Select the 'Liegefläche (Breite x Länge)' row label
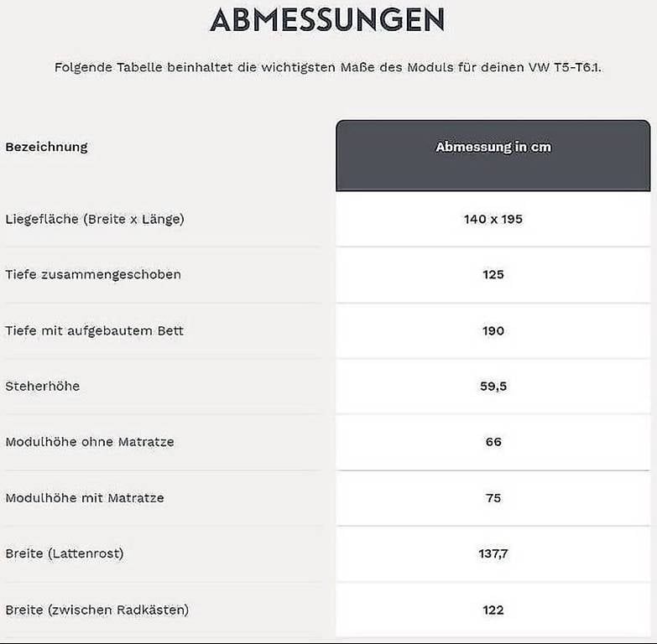This screenshot has width=657, height=644. point(95,219)
